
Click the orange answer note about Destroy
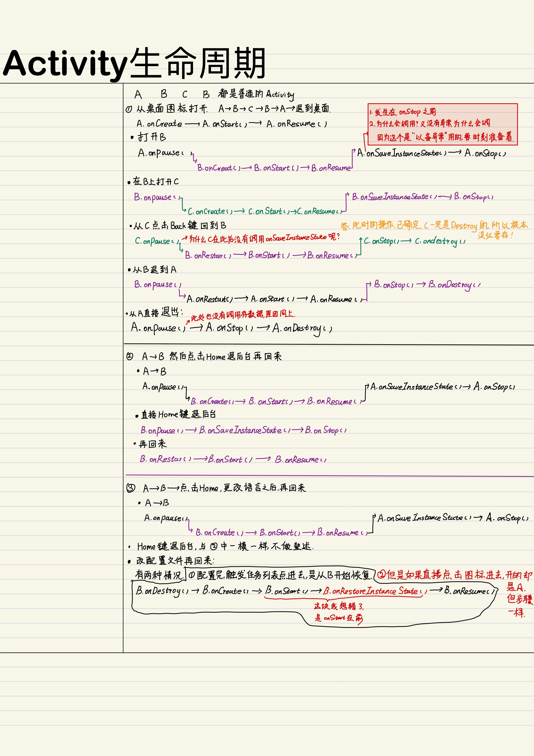click(434, 226)
